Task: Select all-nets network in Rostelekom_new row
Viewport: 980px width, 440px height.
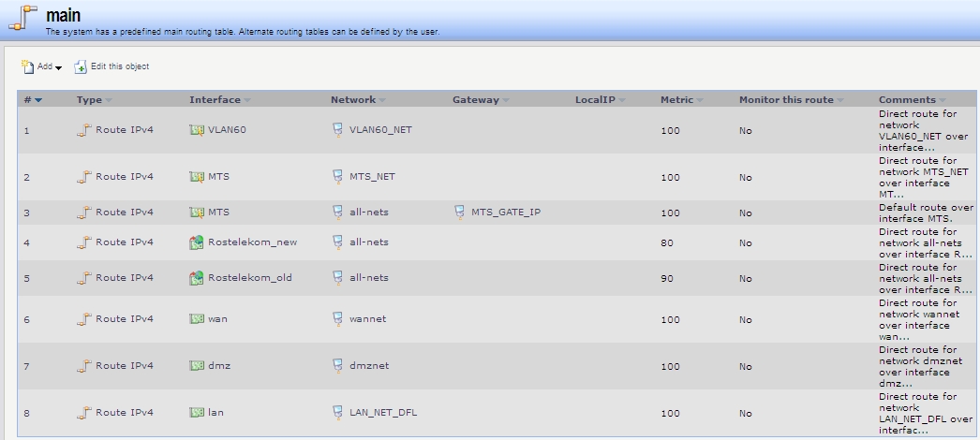Action: point(369,242)
